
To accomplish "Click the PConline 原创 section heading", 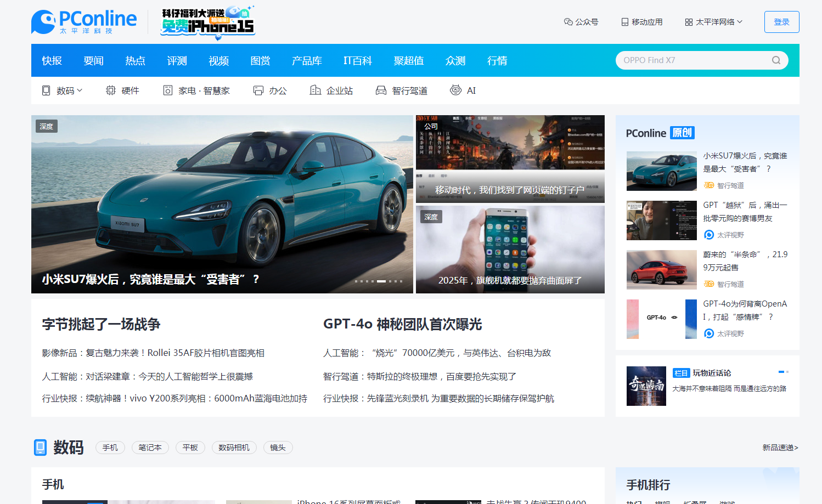I will (x=661, y=133).
